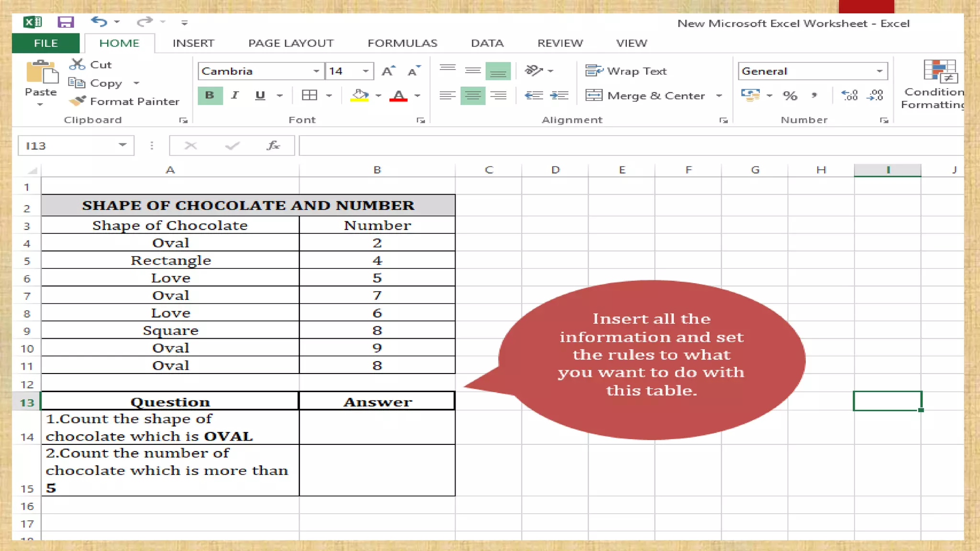This screenshot has height=551, width=980.
Task: Toggle Bottom Align for cell
Action: 498,71
